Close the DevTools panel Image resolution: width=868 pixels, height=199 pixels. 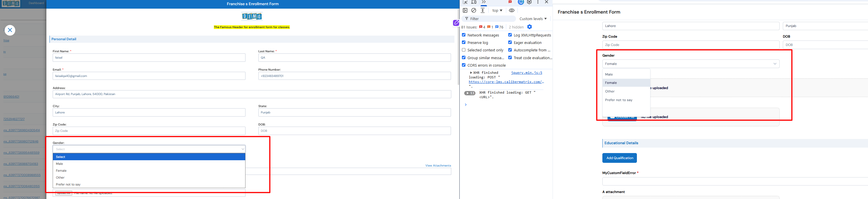pyautogui.click(x=547, y=2)
